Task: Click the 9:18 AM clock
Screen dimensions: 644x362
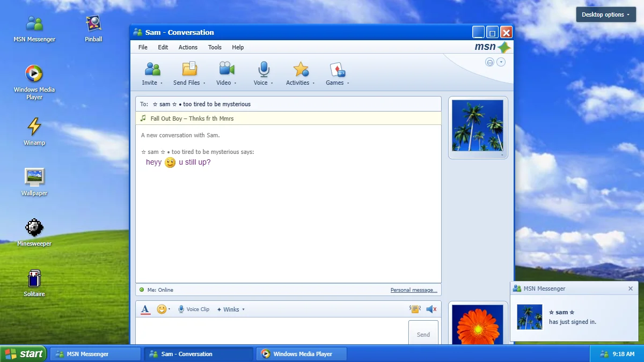Action: tap(624, 354)
